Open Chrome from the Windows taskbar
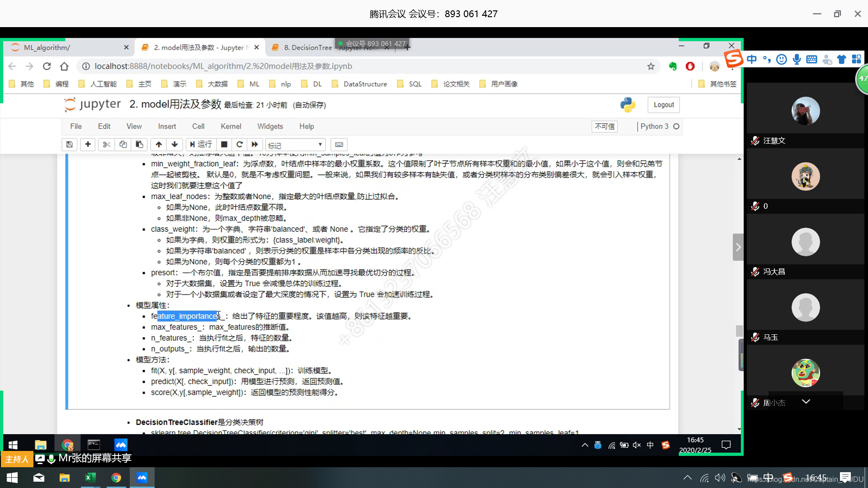The width and height of the screenshot is (868, 488). pos(116,478)
